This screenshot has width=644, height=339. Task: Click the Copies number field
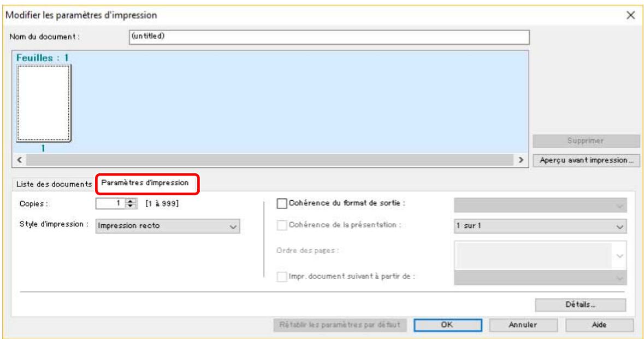click(x=110, y=203)
